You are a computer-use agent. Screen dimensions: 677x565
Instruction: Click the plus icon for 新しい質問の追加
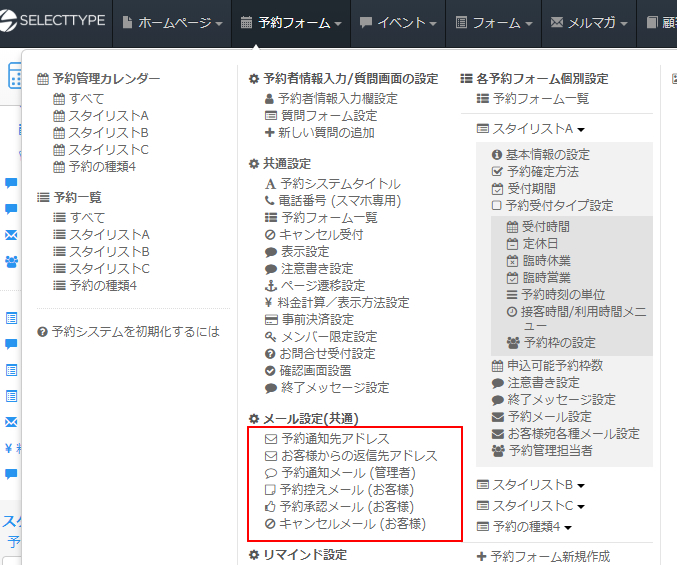click(270, 133)
